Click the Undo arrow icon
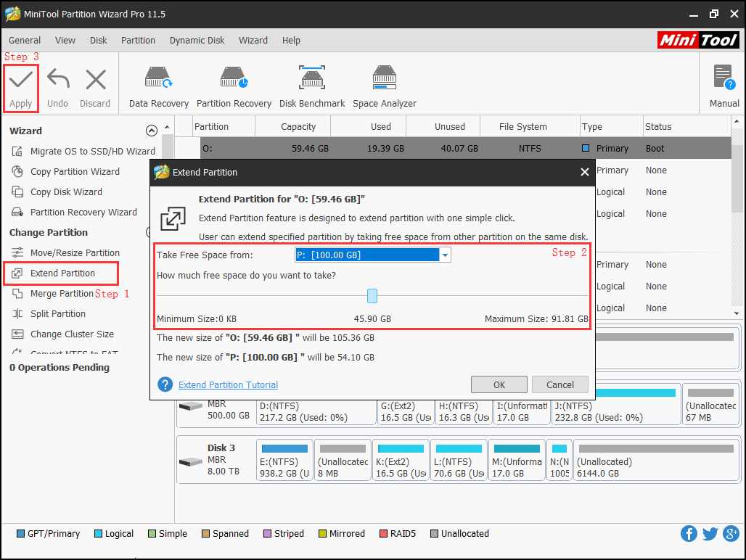 point(57,80)
